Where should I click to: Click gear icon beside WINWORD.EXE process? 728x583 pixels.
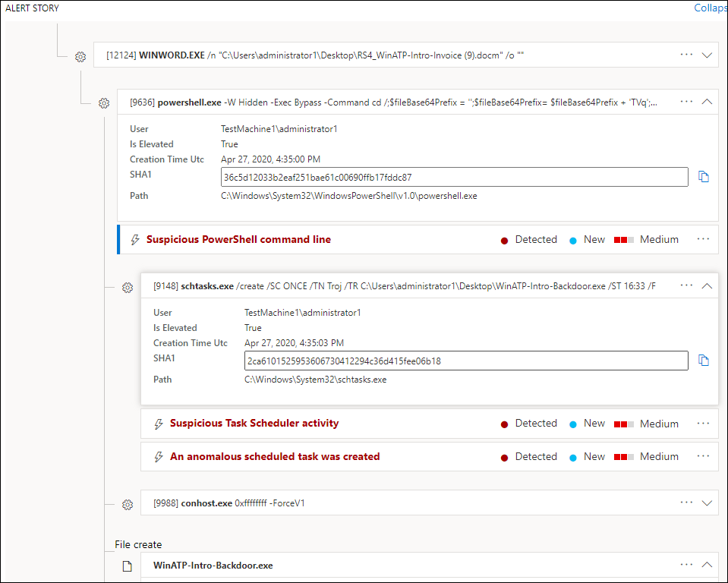(x=80, y=57)
